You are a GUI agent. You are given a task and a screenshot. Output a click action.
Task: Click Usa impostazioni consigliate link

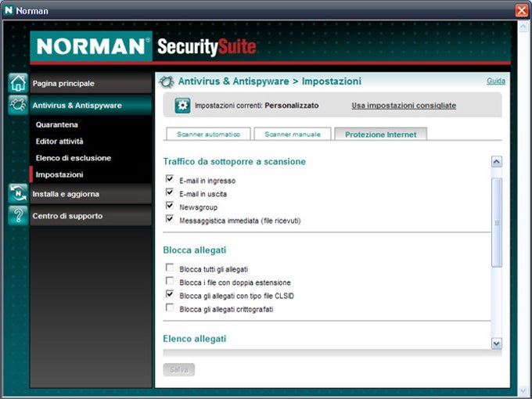tap(404, 106)
